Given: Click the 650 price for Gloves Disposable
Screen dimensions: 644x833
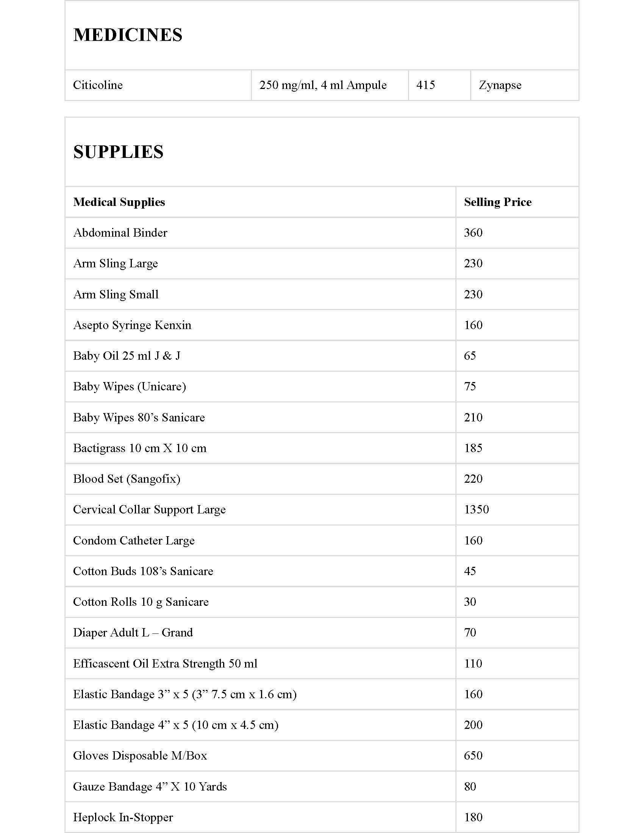Looking at the screenshot, I should coord(473,756).
